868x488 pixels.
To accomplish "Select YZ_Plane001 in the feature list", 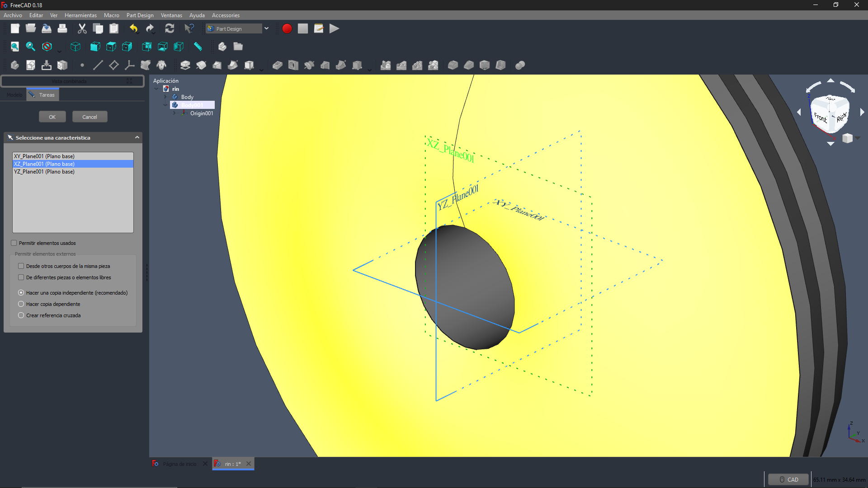I will coord(44,172).
